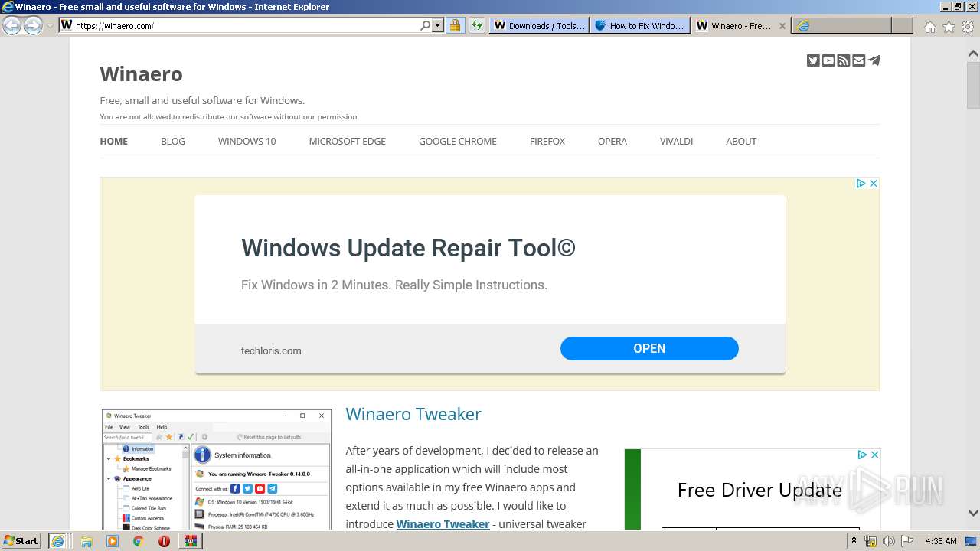Image resolution: width=980 pixels, height=551 pixels.
Task: Click the address bar URL field
Action: tap(245, 25)
